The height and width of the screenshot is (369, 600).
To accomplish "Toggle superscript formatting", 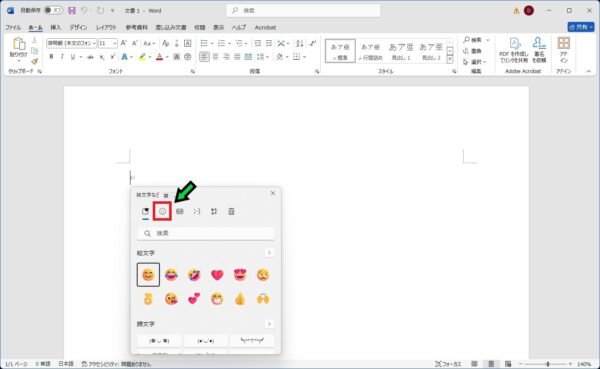I will click(x=113, y=57).
